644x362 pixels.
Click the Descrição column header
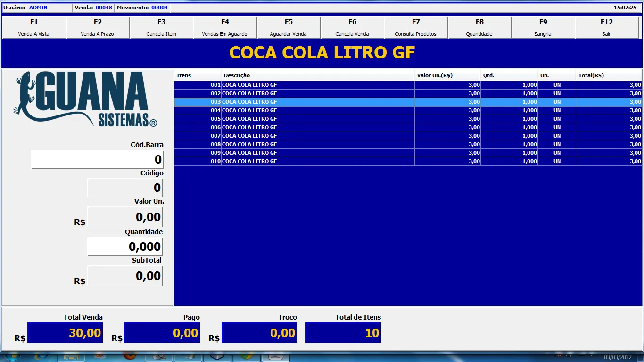click(318, 75)
